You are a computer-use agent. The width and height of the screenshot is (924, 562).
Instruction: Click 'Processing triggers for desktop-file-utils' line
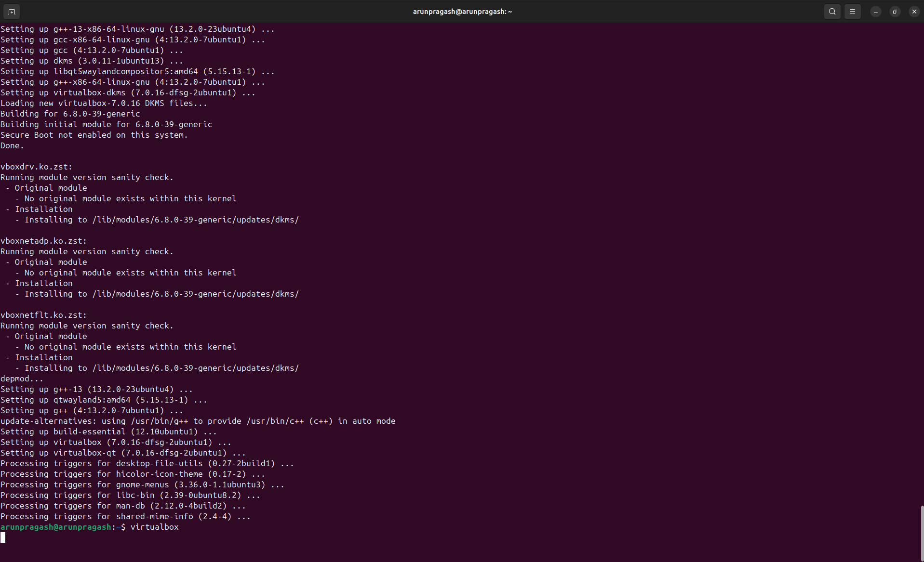[x=147, y=463]
